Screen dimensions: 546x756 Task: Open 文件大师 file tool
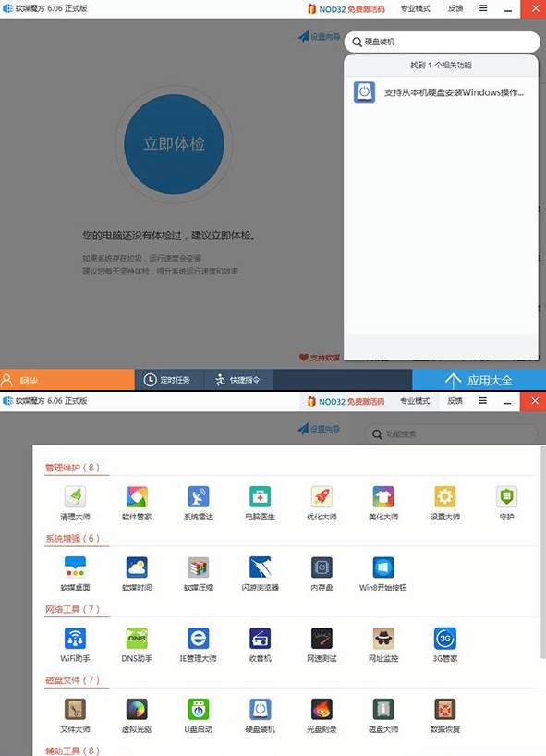tap(75, 715)
